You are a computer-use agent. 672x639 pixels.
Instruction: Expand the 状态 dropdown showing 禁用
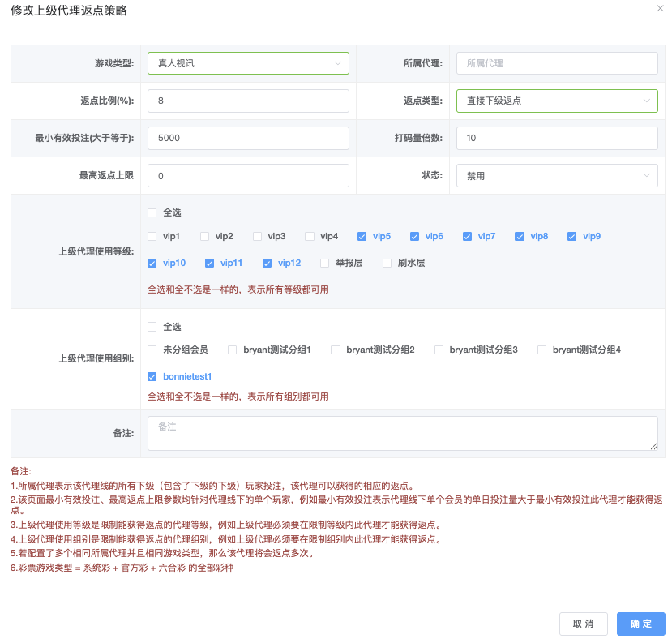(556, 175)
